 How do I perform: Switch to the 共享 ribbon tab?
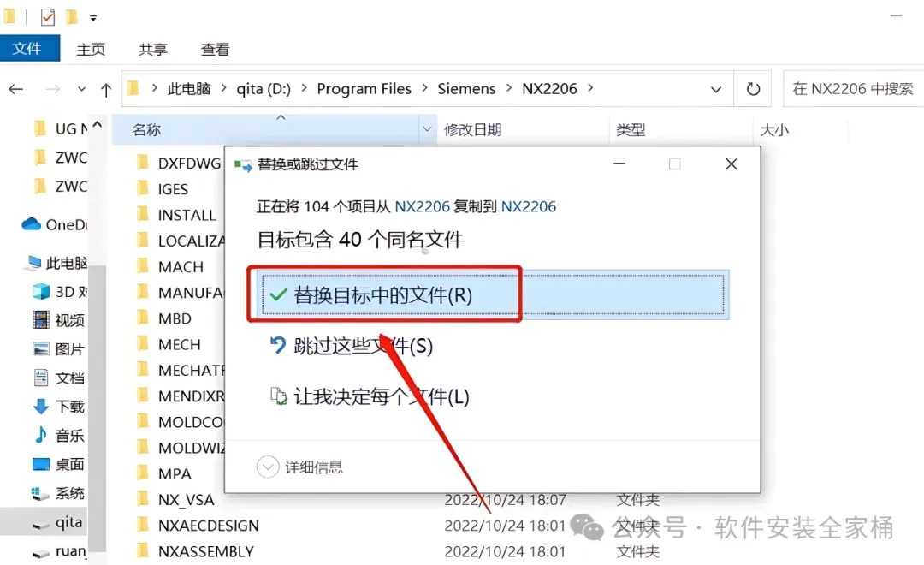pos(152,50)
